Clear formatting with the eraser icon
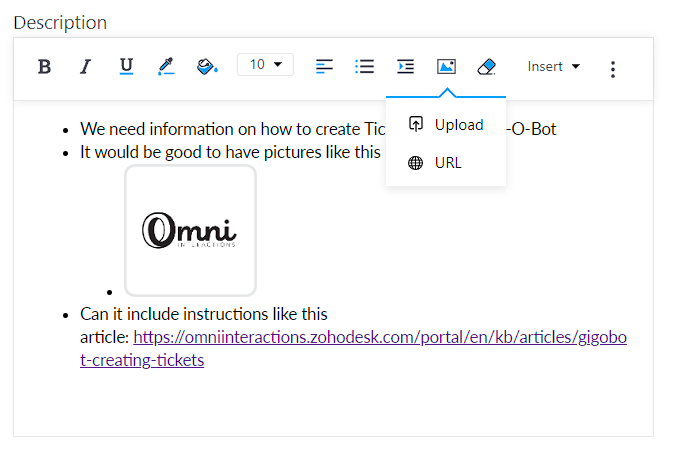 [486, 67]
